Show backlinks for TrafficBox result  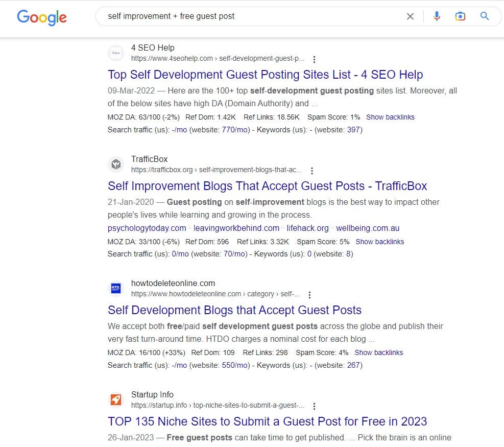click(379, 242)
